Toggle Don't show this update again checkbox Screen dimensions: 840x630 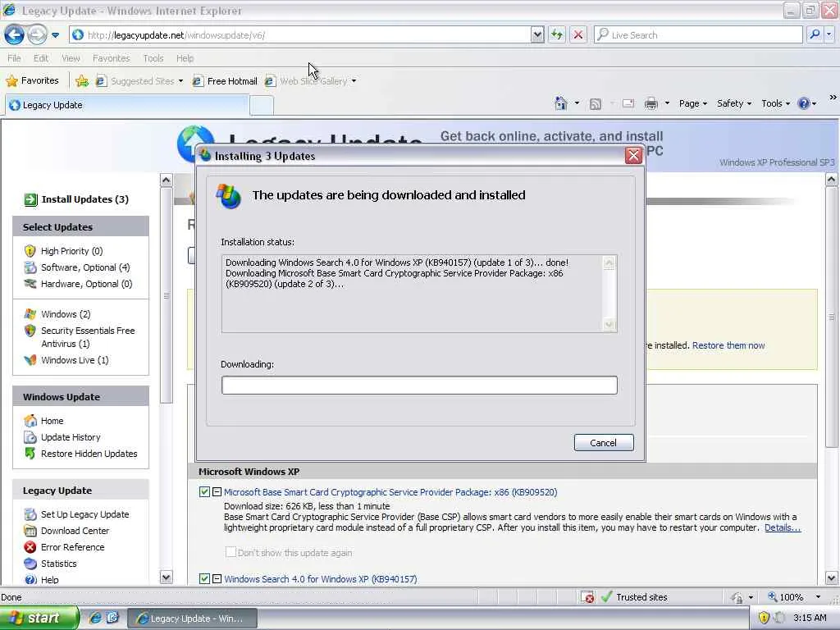point(231,552)
